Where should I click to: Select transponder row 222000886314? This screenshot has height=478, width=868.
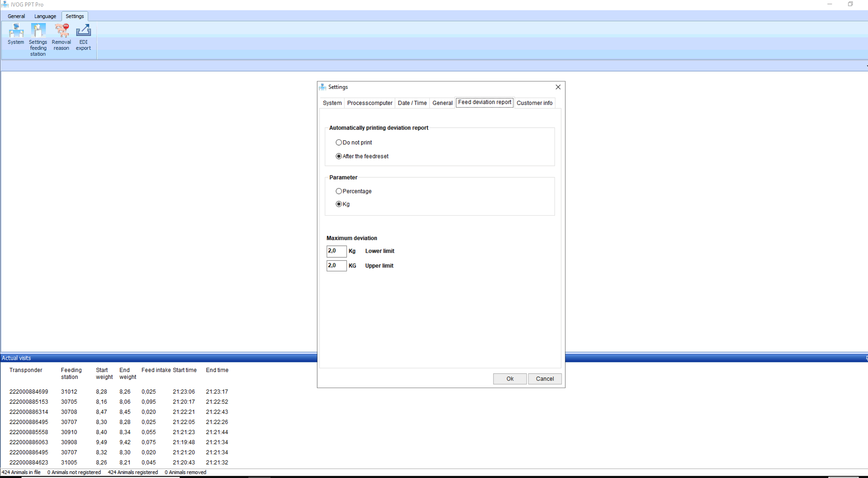[29, 412]
